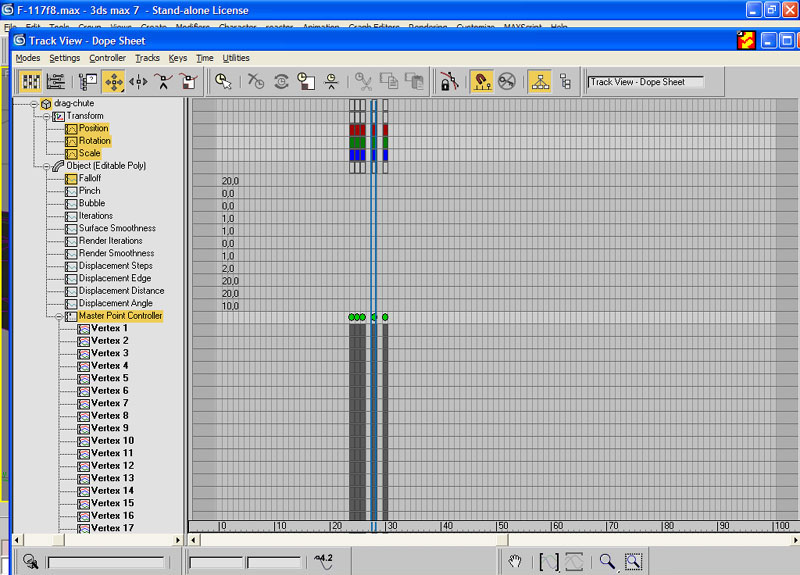Toggle Modify Child Keys icon
This screenshot has height=575, width=800.
[565, 82]
